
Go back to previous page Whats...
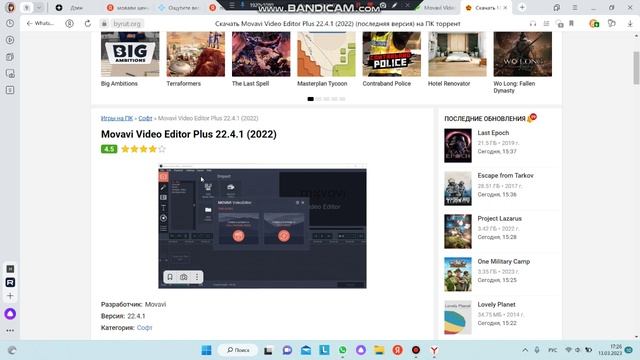[x=40, y=24]
